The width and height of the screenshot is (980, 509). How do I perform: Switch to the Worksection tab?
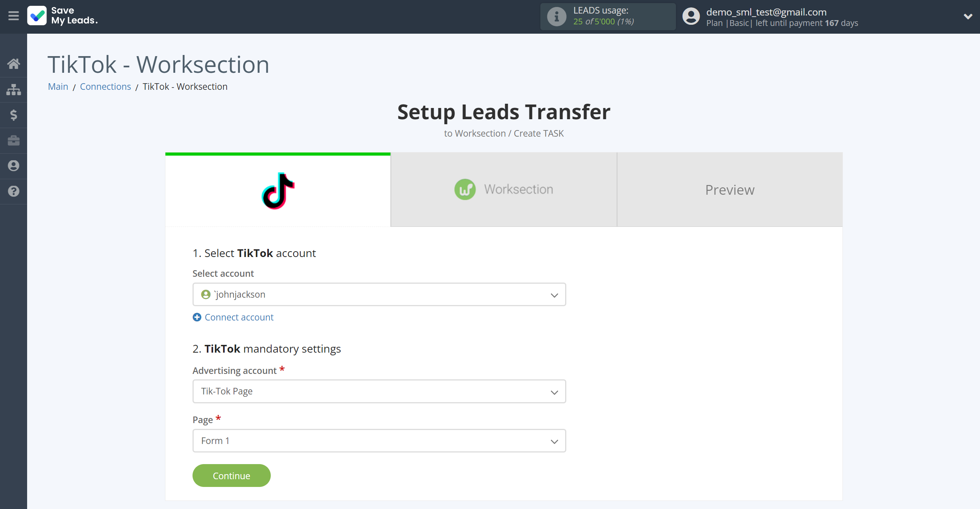click(504, 189)
